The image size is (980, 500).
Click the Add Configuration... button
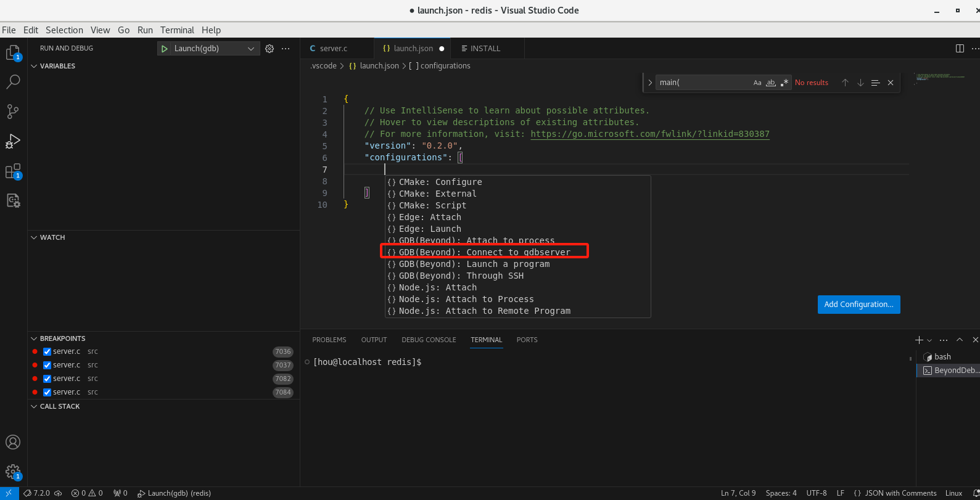[x=859, y=305]
